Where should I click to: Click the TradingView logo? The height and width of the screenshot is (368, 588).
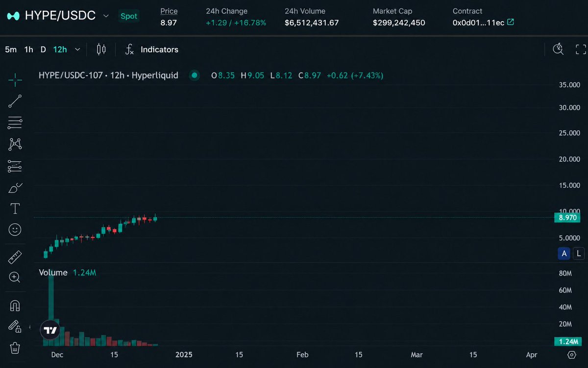point(49,330)
